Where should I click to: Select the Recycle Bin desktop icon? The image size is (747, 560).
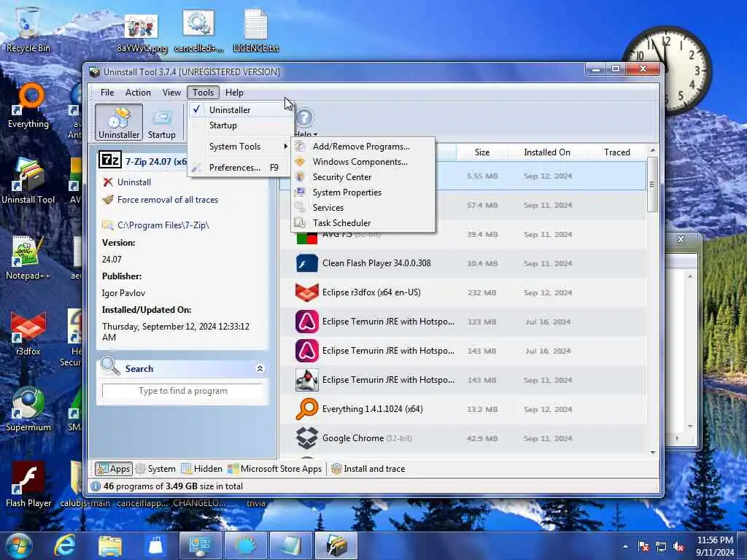coord(28,29)
